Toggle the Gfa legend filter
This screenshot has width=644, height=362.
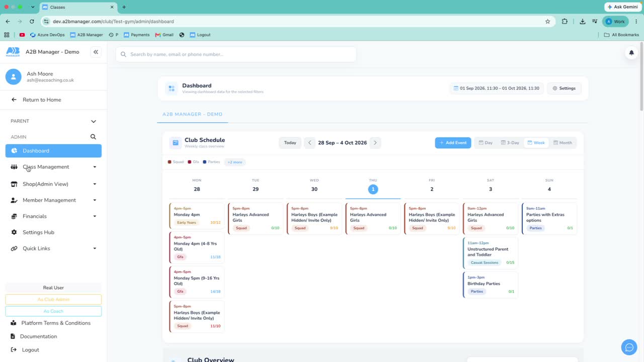[x=193, y=162]
